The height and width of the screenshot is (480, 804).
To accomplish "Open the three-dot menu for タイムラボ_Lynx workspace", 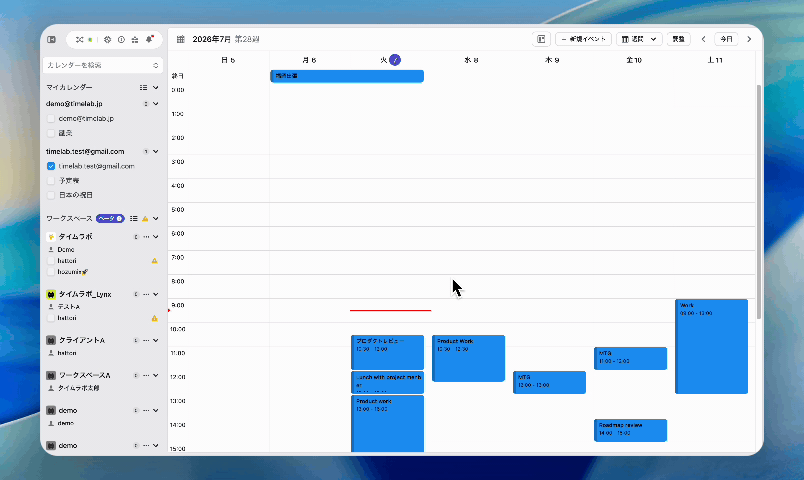I will coord(146,294).
